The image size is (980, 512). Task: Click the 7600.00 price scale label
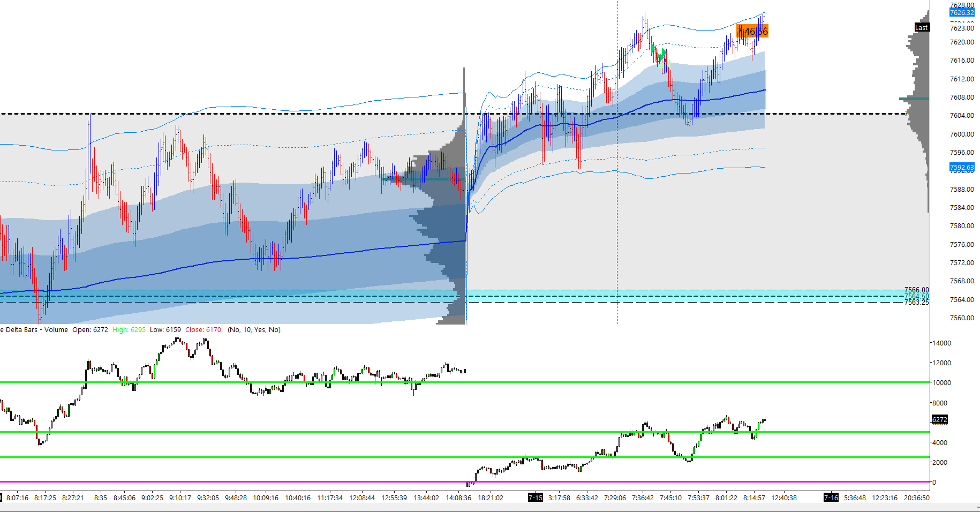[x=962, y=134]
